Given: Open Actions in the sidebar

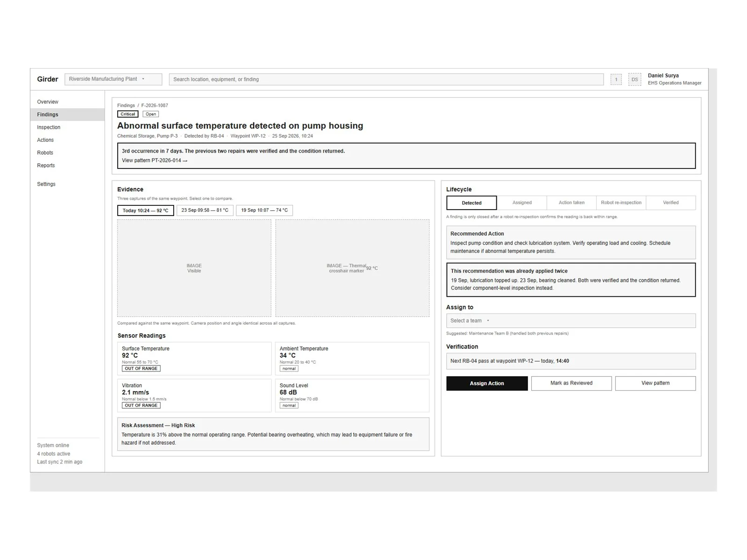Looking at the screenshot, I should (45, 140).
